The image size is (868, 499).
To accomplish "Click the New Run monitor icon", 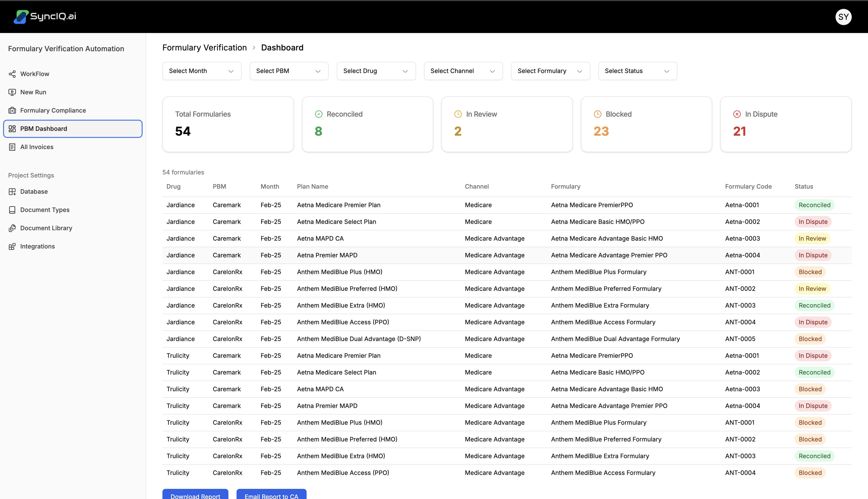I will [12, 92].
